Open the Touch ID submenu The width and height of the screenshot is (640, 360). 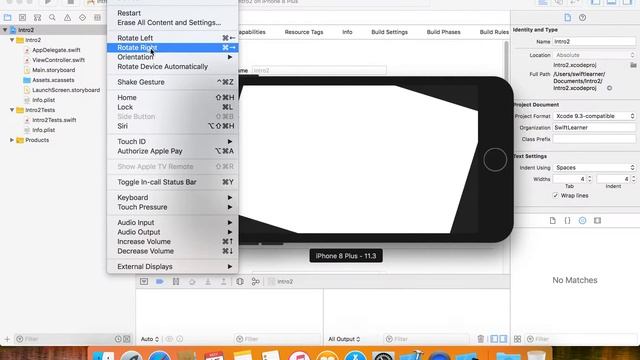[173, 142]
